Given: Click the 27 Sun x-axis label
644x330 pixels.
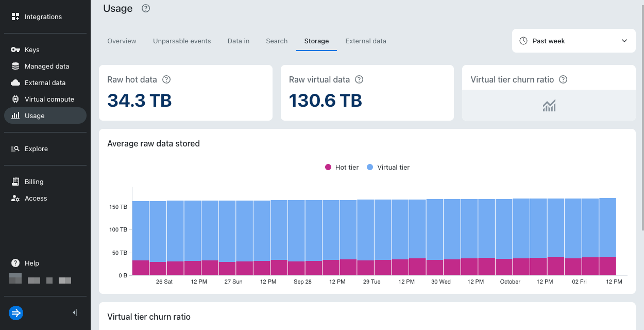Looking at the screenshot, I should [x=233, y=282].
